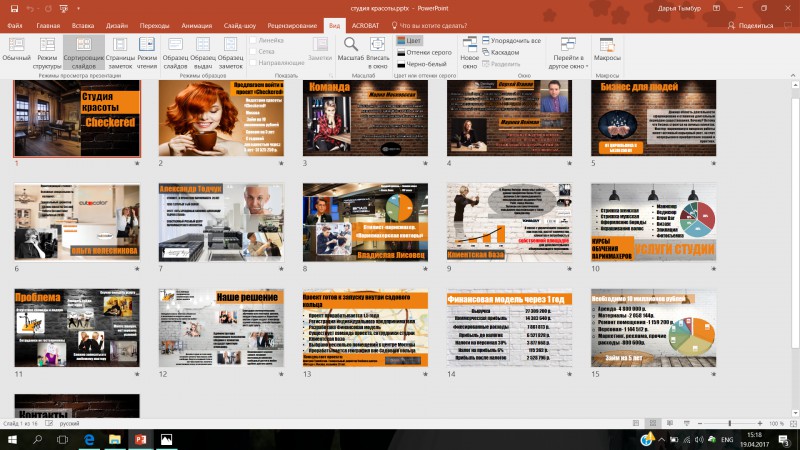Viewport: 800px width, 450px height.
Task: Open Notes Master (Образец заметок)
Action: click(231, 53)
